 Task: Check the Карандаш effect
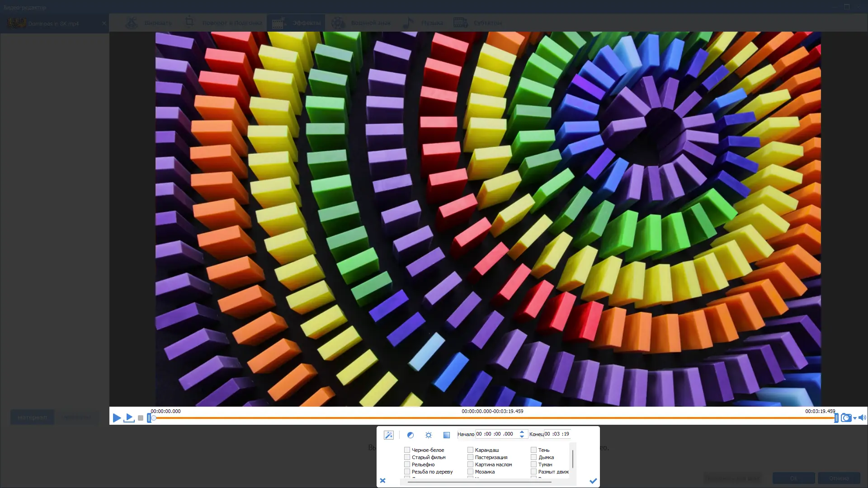point(470,450)
